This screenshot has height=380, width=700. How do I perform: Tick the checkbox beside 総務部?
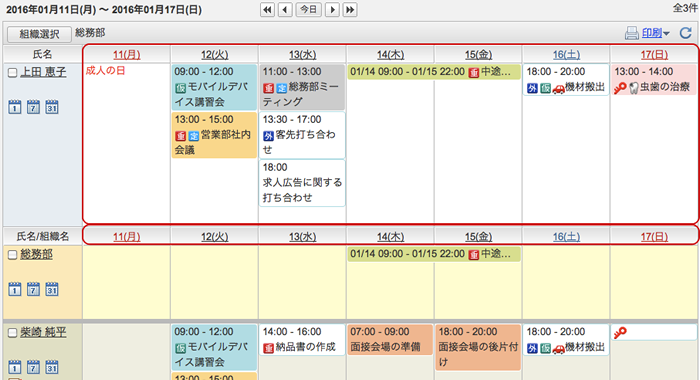(x=12, y=255)
